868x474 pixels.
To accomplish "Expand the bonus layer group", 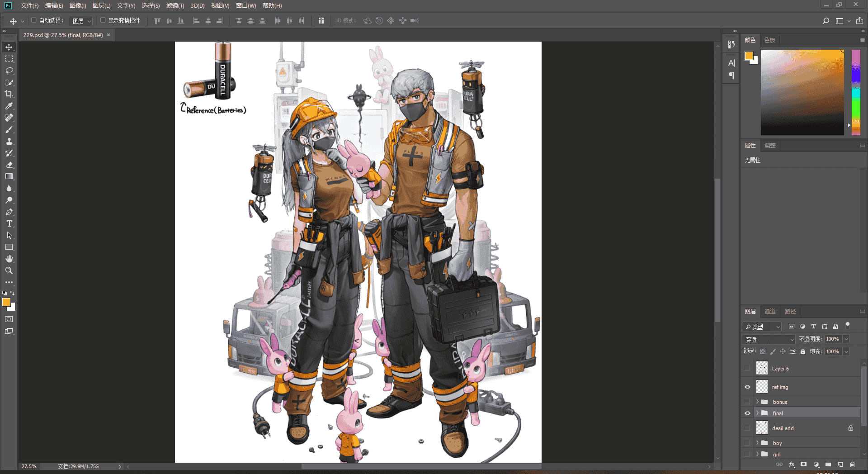I will click(x=757, y=402).
